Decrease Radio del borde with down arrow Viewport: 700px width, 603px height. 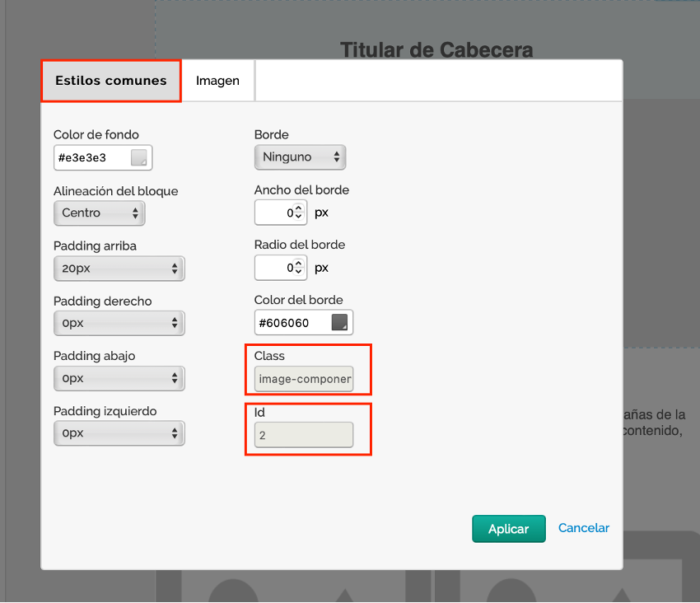(x=298, y=272)
